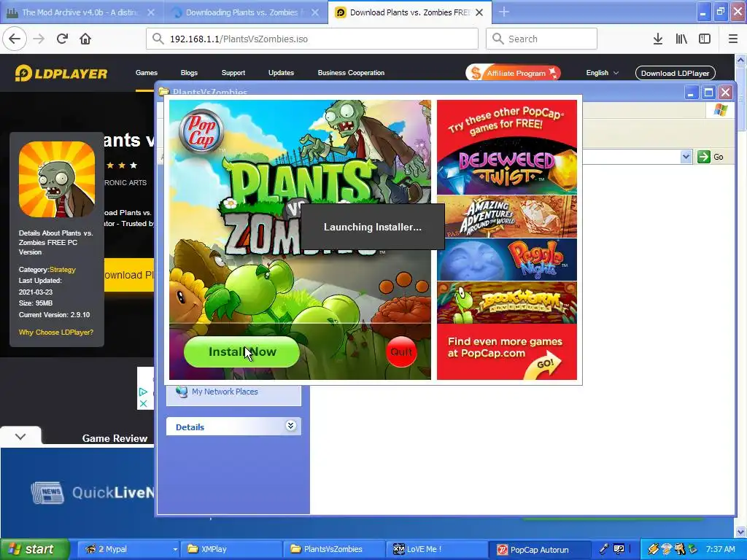Click the Explorer Go button

point(711,157)
